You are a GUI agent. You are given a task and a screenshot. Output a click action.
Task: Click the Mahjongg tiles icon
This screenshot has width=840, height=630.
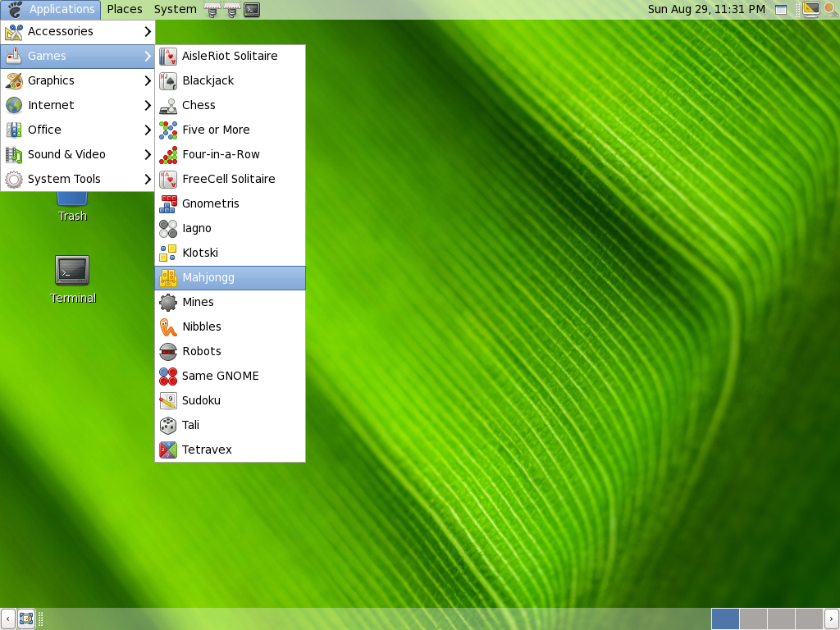(168, 278)
